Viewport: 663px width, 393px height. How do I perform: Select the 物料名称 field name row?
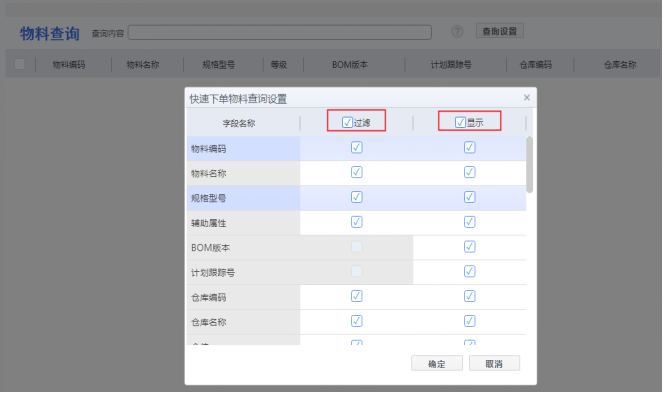(x=244, y=173)
